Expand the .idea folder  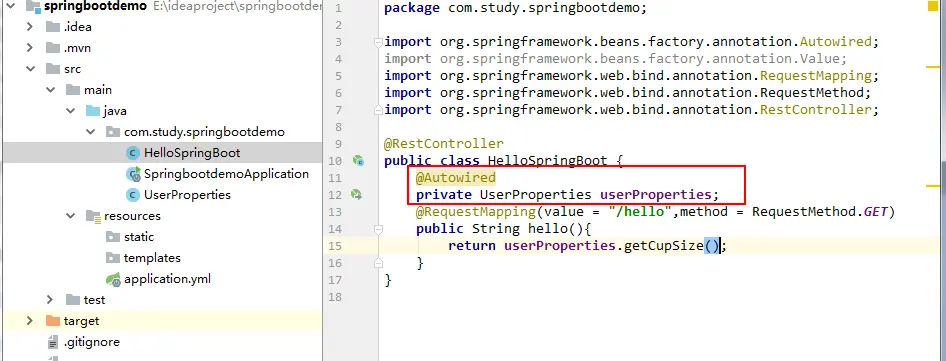(x=30, y=27)
